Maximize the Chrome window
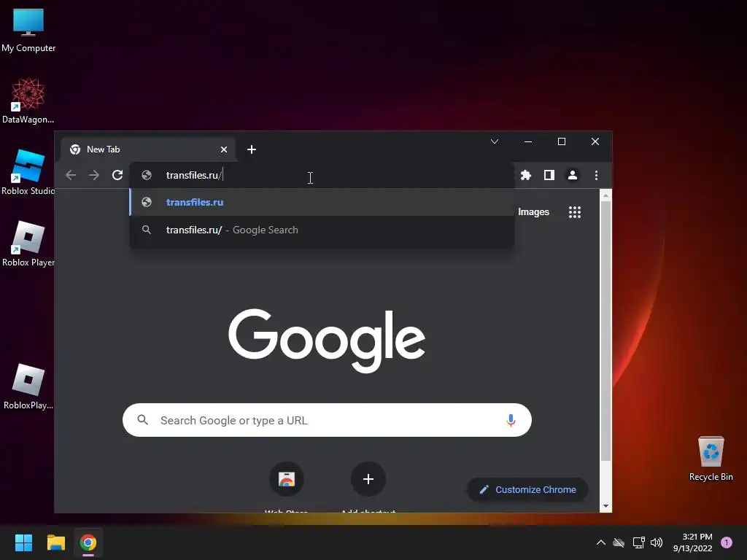This screenshot has height=560, width=747. click(562, 141)
